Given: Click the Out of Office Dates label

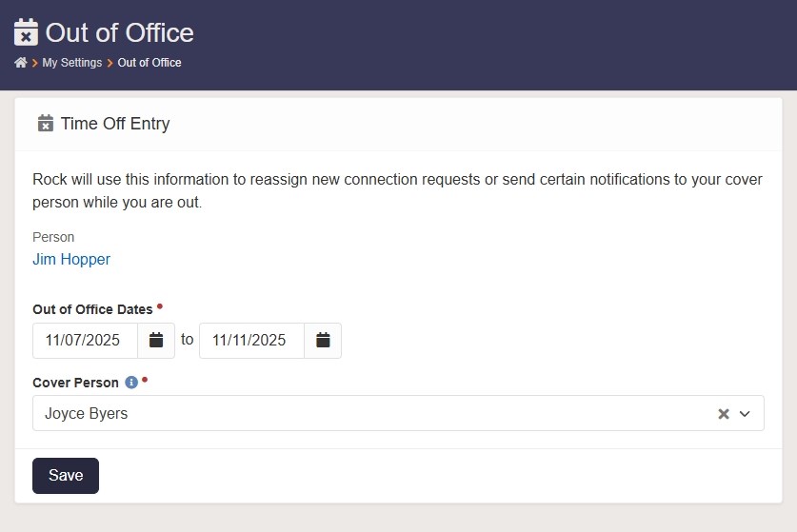Looking at the screenshot, I should pos(92,309).
